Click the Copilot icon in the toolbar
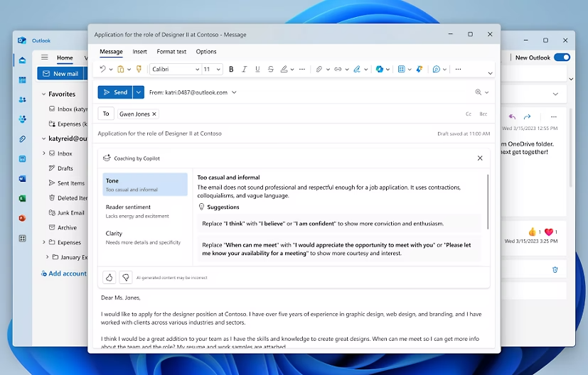 (x=380, y=70)
